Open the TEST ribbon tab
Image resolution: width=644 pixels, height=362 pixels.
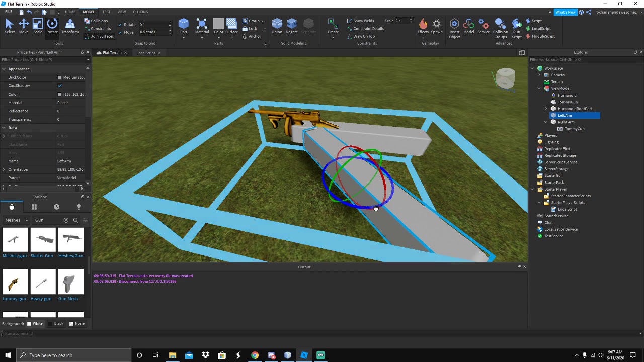[x=106, y=12]
